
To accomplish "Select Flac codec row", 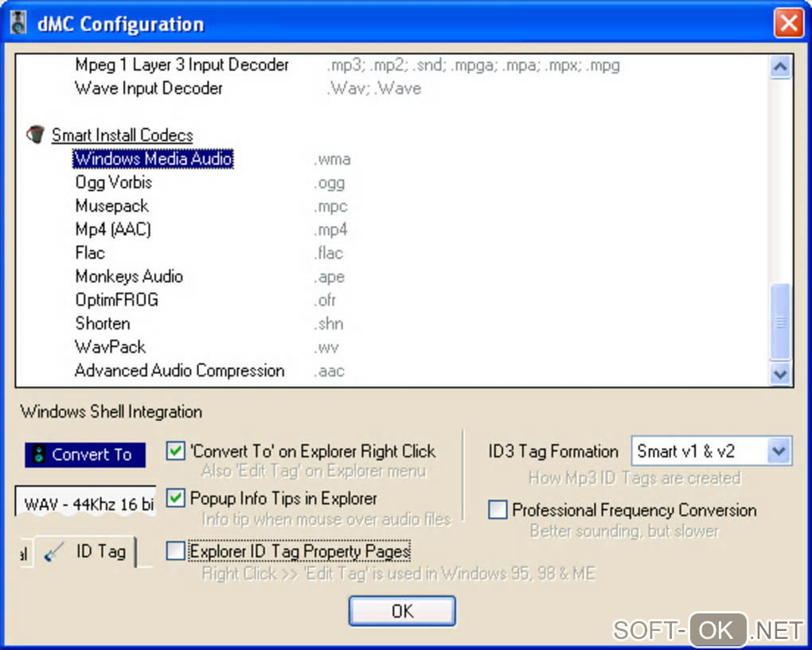I will (x=90, y=252).
